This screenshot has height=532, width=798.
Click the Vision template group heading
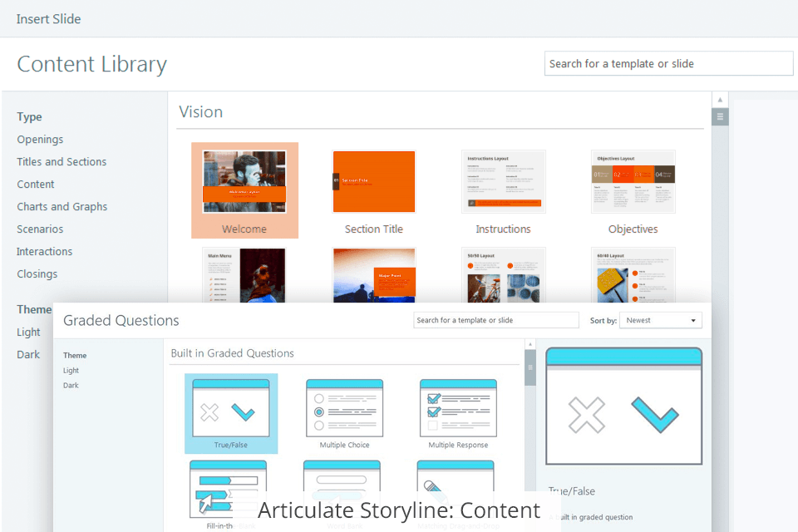pyautogui.click(x=201, y=112)
